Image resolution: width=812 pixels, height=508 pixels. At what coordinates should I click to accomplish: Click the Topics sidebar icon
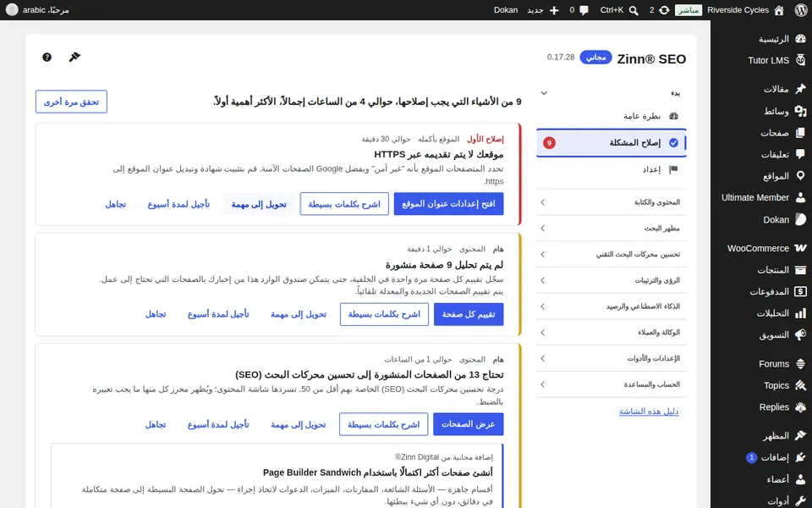800,386
